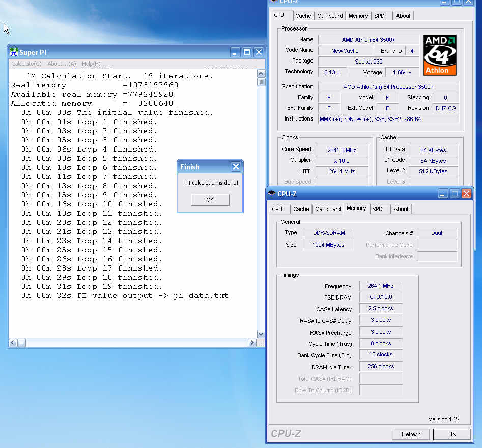Click the FSB:DRAM CPU/10.0 value
The image size is (482, 448).
coord(381,297)
